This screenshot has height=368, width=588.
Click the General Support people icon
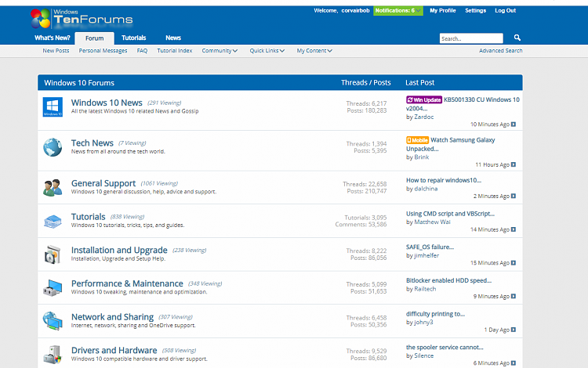point(53,188)
